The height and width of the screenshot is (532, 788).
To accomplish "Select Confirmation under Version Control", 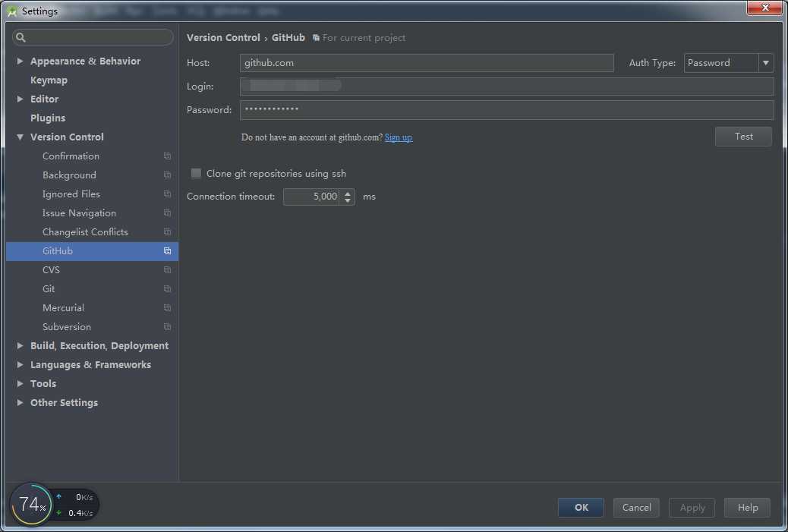I will [x=71, y=156].
